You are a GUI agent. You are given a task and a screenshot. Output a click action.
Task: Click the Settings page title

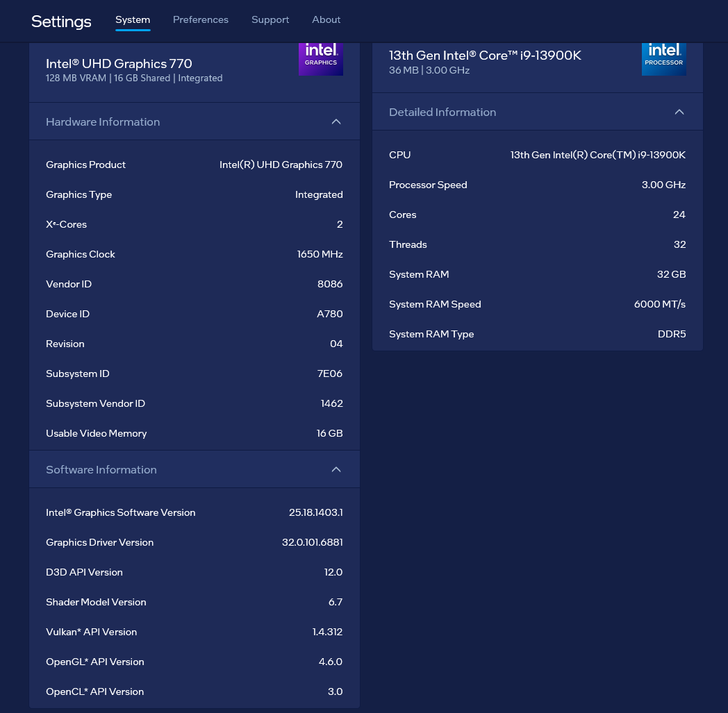61,22
